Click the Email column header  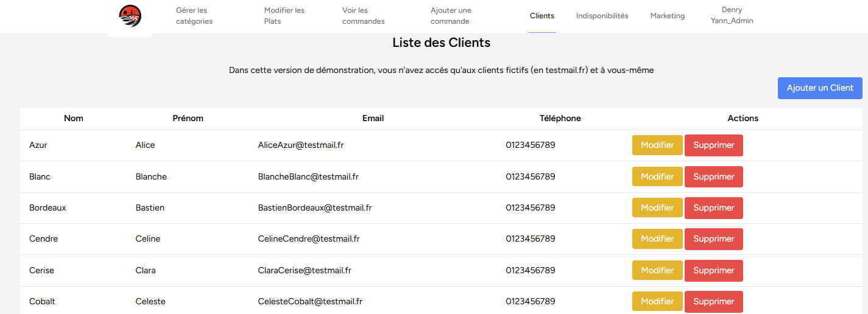tap(373, 119)
